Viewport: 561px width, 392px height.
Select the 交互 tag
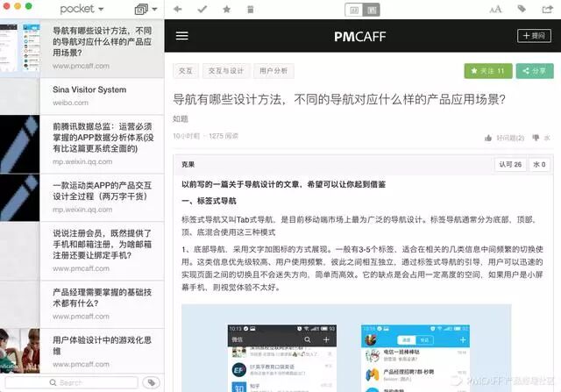tap(185, 71)
